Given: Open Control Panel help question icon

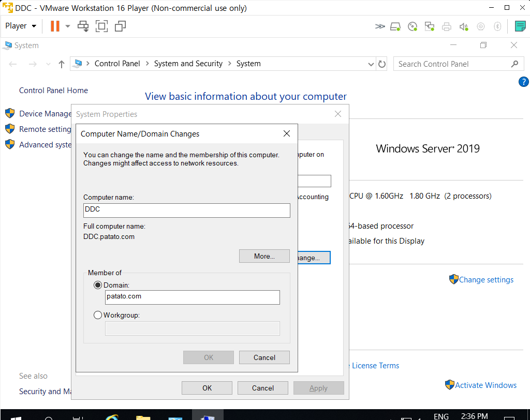Looking at the screenshot, I should point(523,82).
